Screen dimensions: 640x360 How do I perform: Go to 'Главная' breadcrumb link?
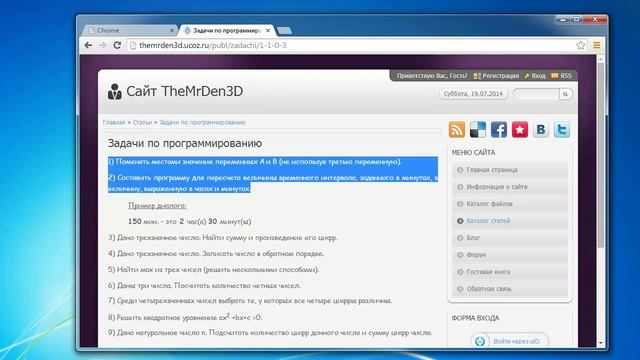[x=114, y=122]
